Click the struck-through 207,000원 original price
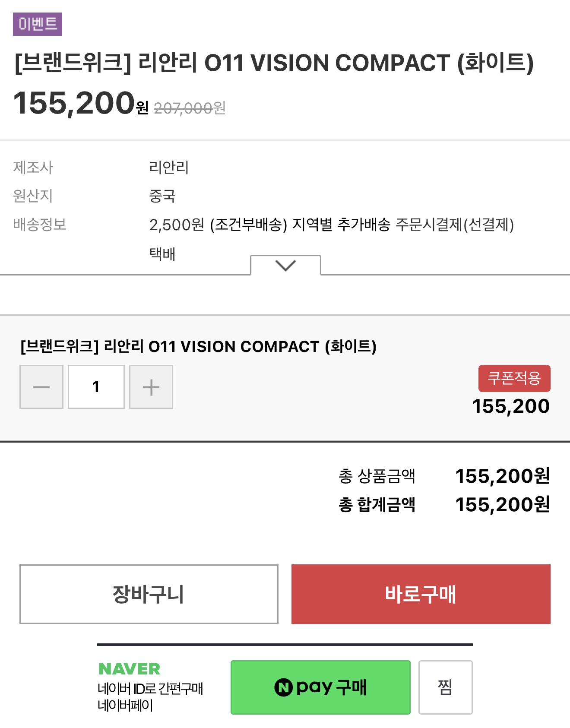570x728 pixels. (x=190, y=108)
